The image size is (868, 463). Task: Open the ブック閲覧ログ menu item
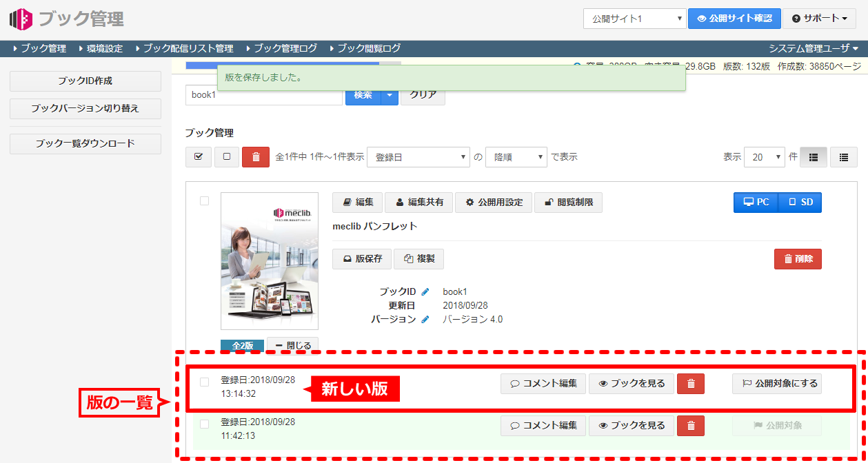[x=365, y=48]
